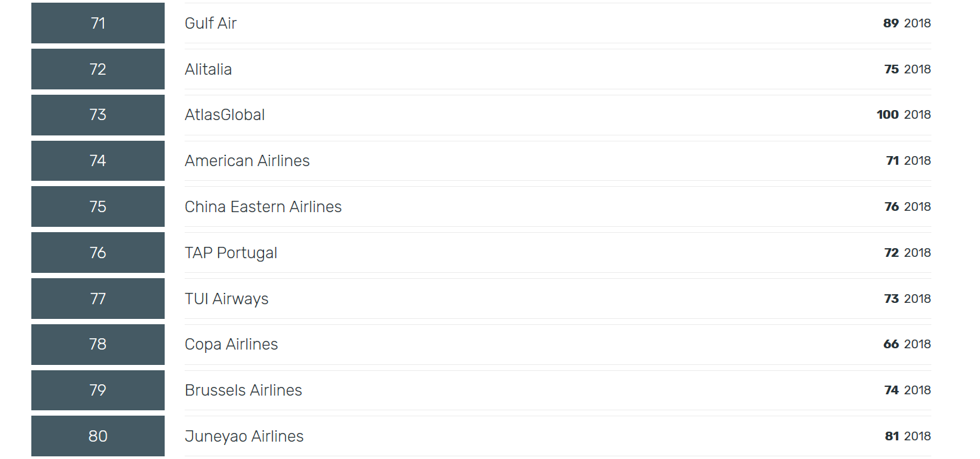Click rank box number 73

(x=98, y=115)
